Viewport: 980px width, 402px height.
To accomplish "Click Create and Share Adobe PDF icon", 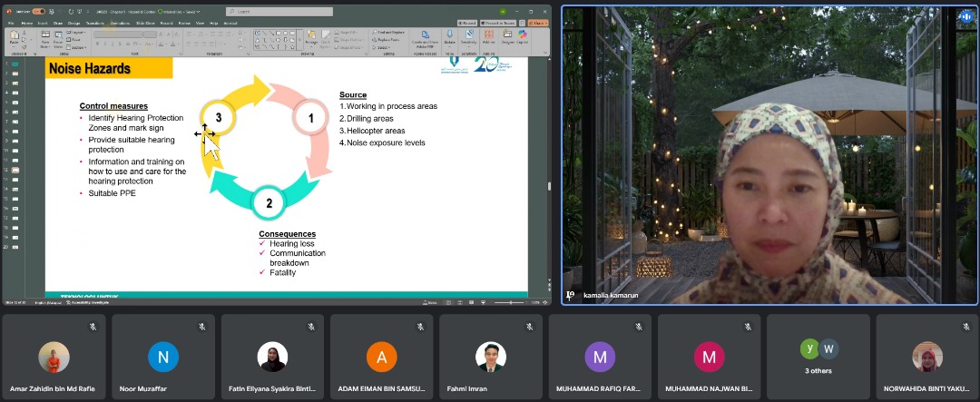I will (425, 34).
